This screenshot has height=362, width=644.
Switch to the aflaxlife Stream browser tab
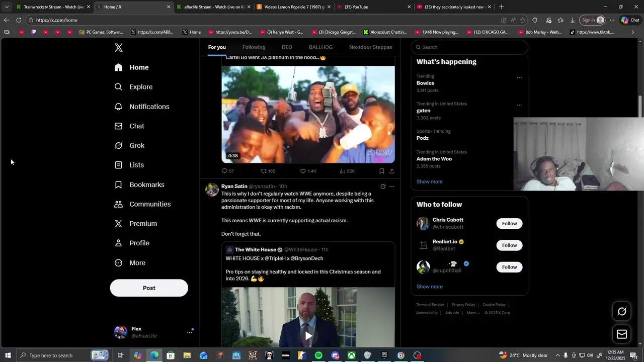pyautogui.click(x=213, y=7)
